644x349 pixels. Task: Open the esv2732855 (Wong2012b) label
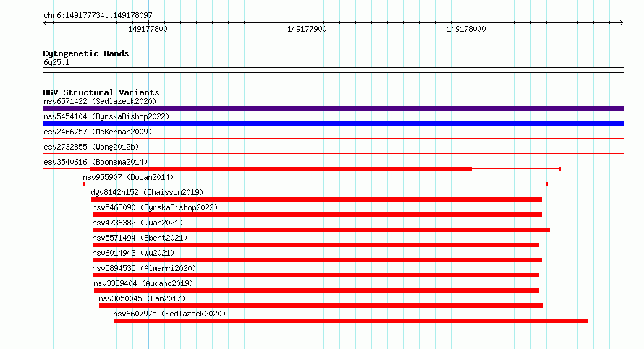click(91, 147)
